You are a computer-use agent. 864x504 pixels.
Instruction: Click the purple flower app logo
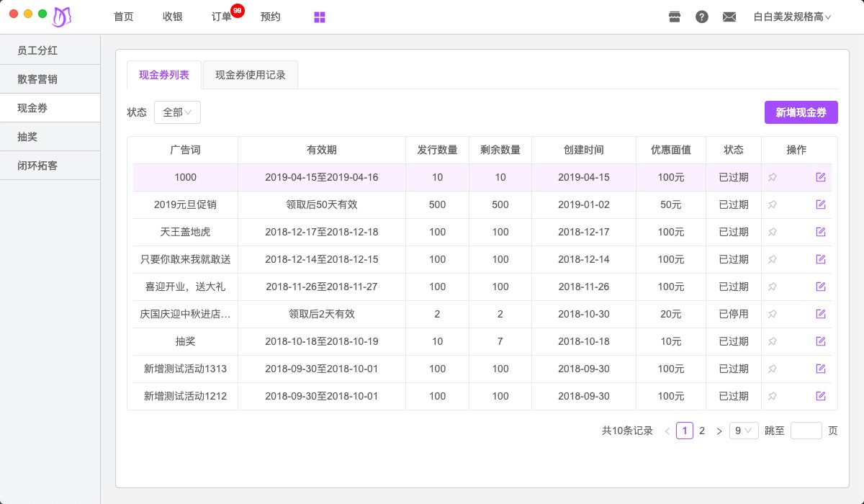pyautogui.click(x=62, y=17)
